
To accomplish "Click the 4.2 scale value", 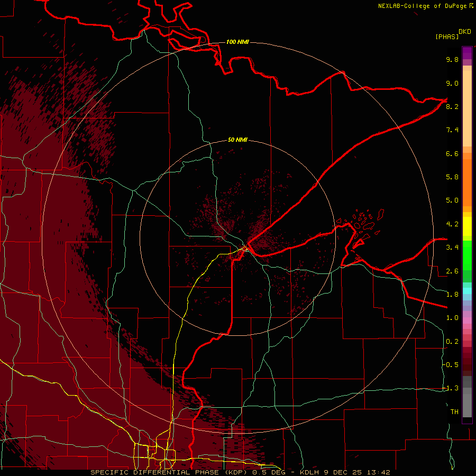I will pos(452,224).
